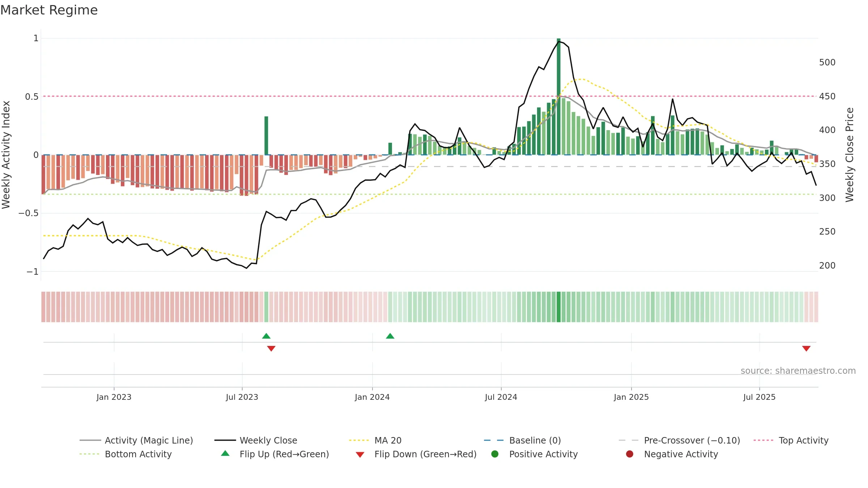The width and height of the screenshot is (868, 488).
Task: Click the Jan 2023 x-axis label
Action: click(114, 397)
